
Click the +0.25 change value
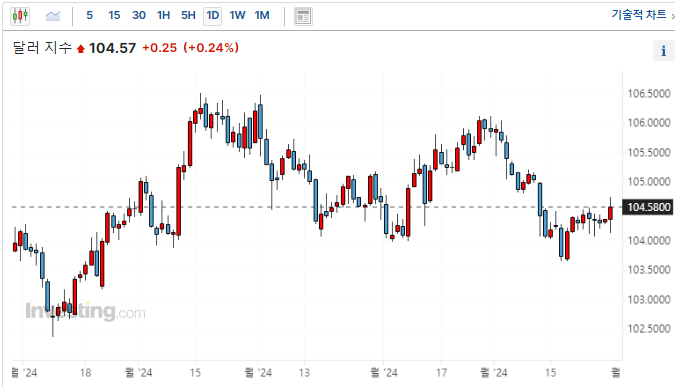[x=159, y=48]
